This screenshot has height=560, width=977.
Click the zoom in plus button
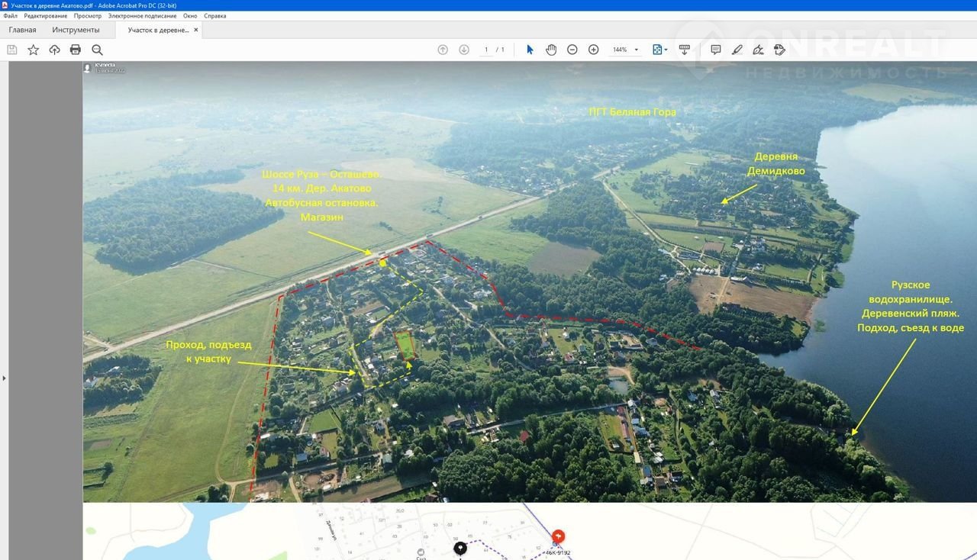tap(594, 50)
